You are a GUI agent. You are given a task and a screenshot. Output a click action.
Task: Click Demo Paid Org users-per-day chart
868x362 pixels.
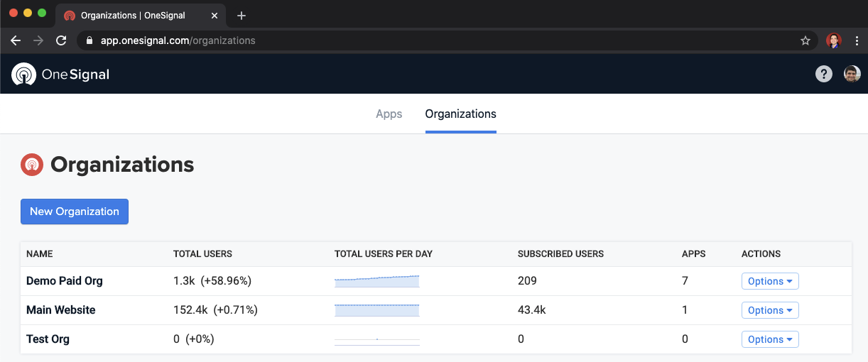tap(377, 281)
